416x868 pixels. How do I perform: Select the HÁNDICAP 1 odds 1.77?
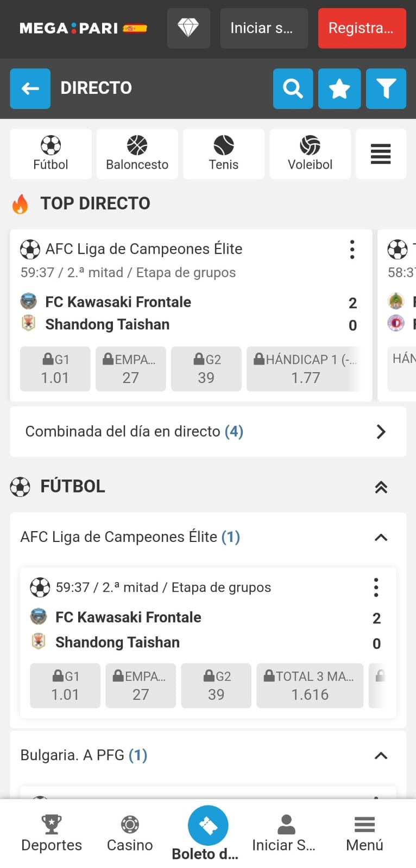pos(305,369)
